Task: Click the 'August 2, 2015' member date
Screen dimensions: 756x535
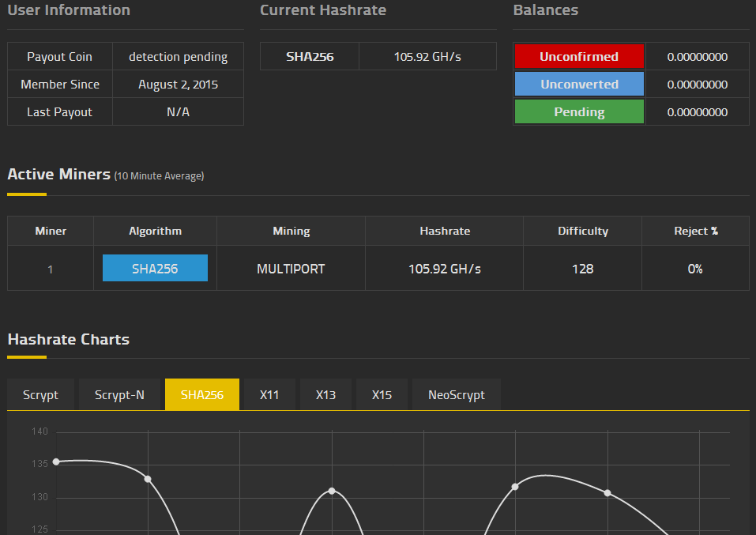Action: click(178, 85)
